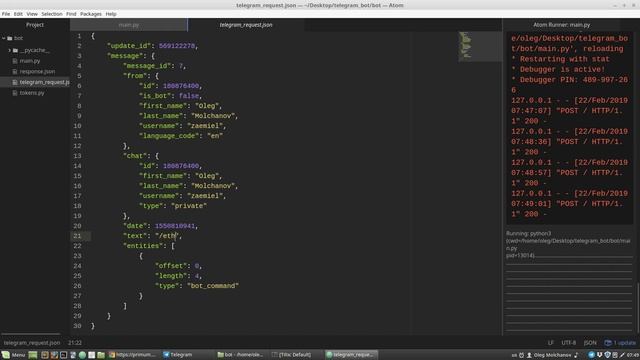The image size is (640, 360).
Task: Click the responce.json file icon
Action: point(15,71)
